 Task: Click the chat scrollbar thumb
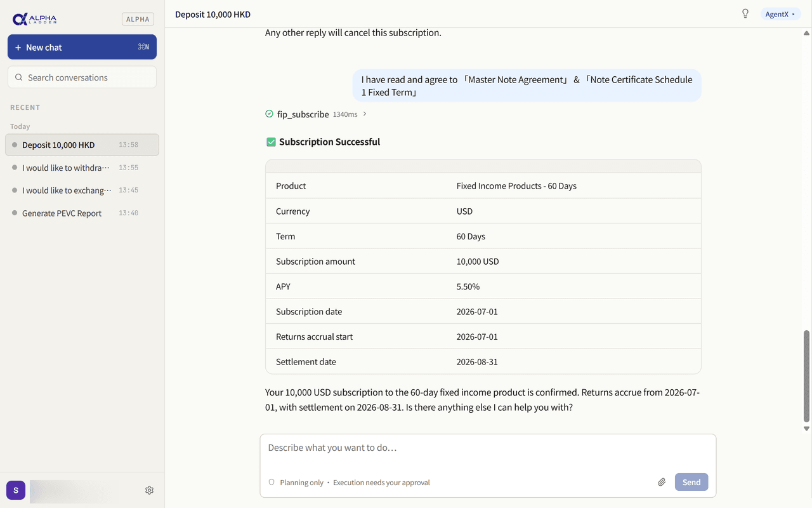click(x=807, y=376)
